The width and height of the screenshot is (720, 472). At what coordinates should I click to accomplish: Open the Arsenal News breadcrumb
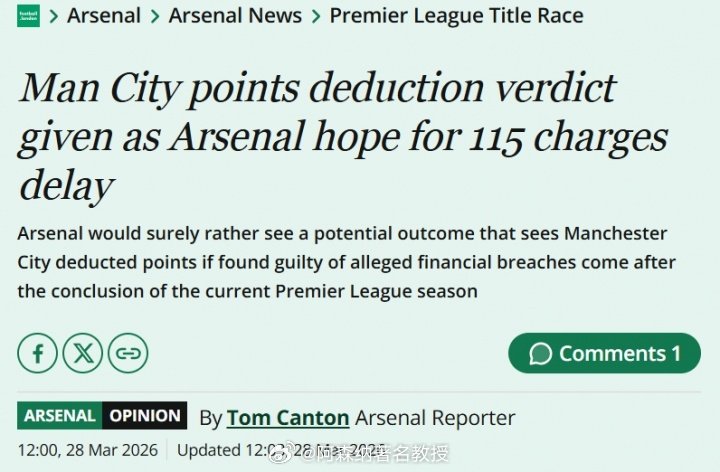click(235, 16)
